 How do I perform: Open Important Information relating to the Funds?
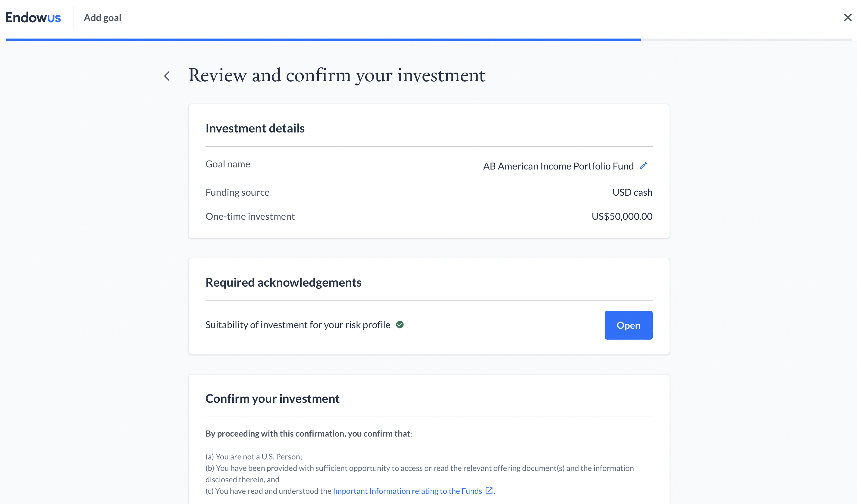pos(407,491)
